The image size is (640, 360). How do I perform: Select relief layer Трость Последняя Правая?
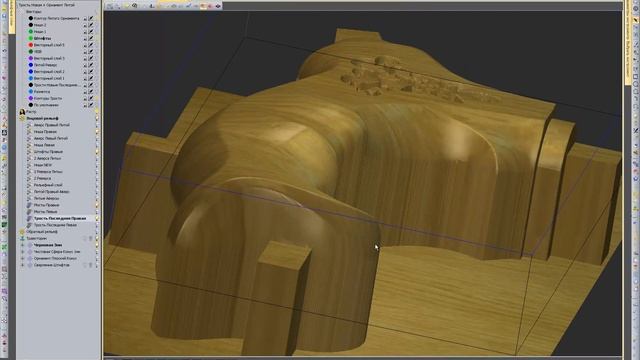(60, 218)
